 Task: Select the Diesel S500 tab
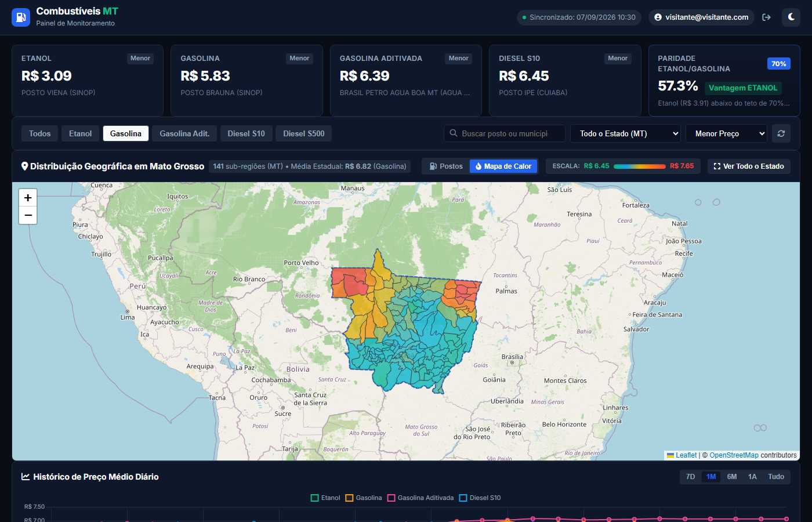coord(304,133)
